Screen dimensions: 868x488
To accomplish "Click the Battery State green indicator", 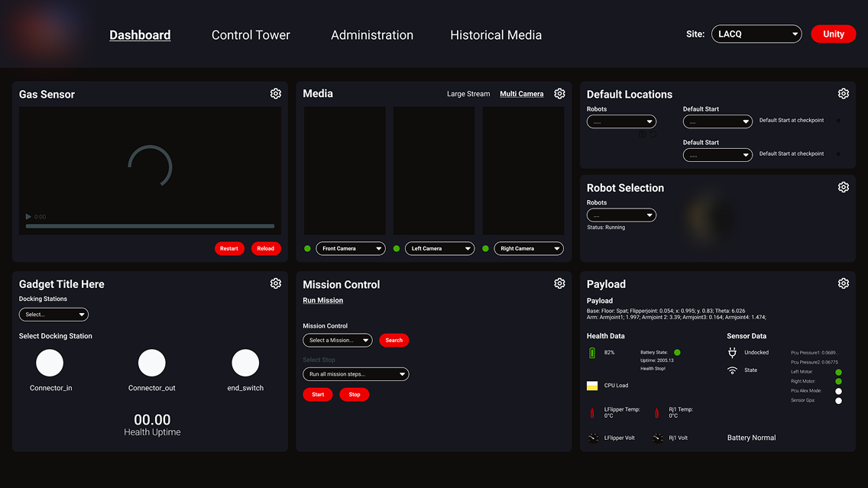I will pos(677,353).
